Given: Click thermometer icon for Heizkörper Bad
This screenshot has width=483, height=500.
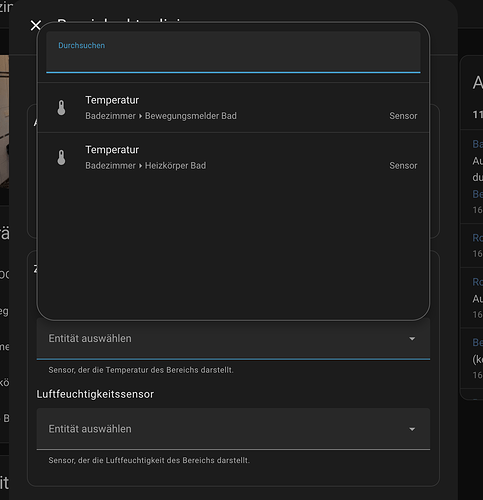Looking at the screenshot, I should click(61, 157).
